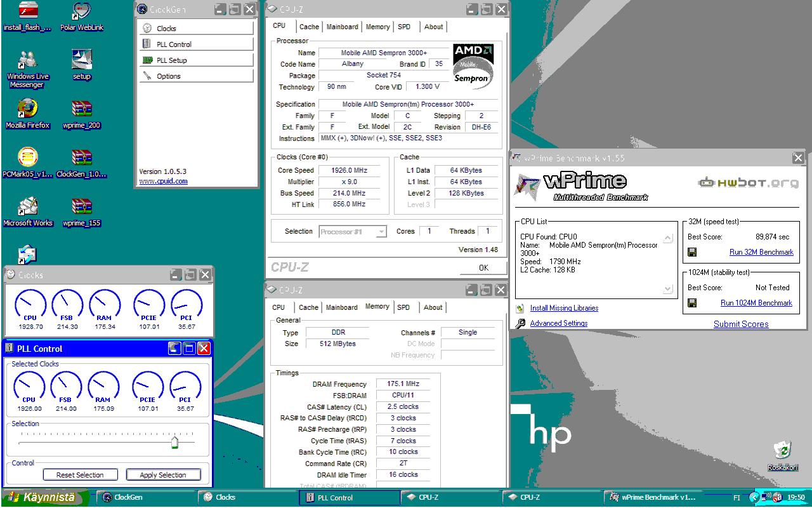Image resolution: width=812 pixels, height=508 pixels.
Task: Click the RAM gauge in PLL Control
Action: click(x=103, y=388)
